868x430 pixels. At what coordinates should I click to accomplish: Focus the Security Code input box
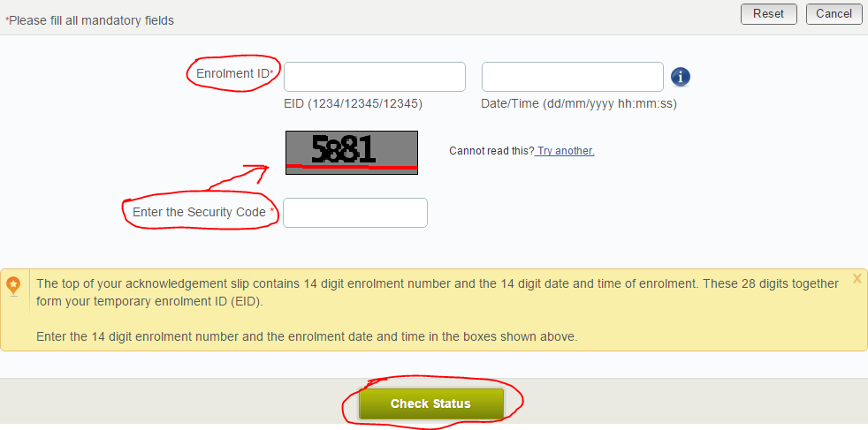pos(355,213)
